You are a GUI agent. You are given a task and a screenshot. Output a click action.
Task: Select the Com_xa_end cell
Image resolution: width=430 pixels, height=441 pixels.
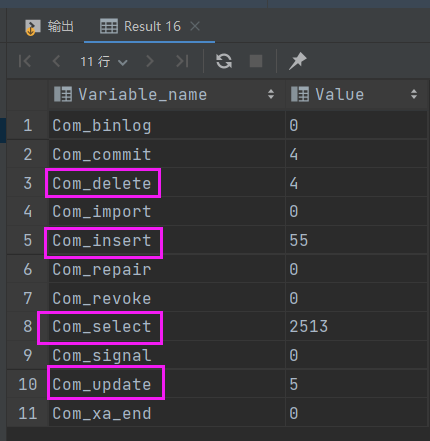tap(167, 413)
